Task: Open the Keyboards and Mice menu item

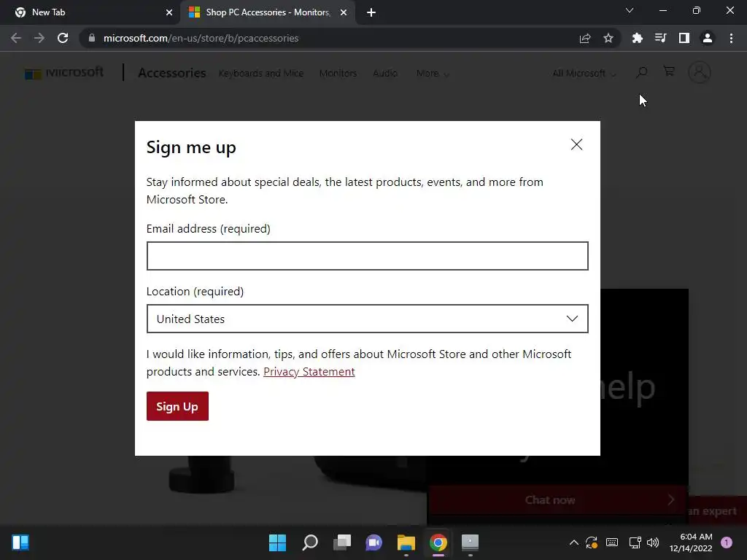Action: tap(261, 74)
